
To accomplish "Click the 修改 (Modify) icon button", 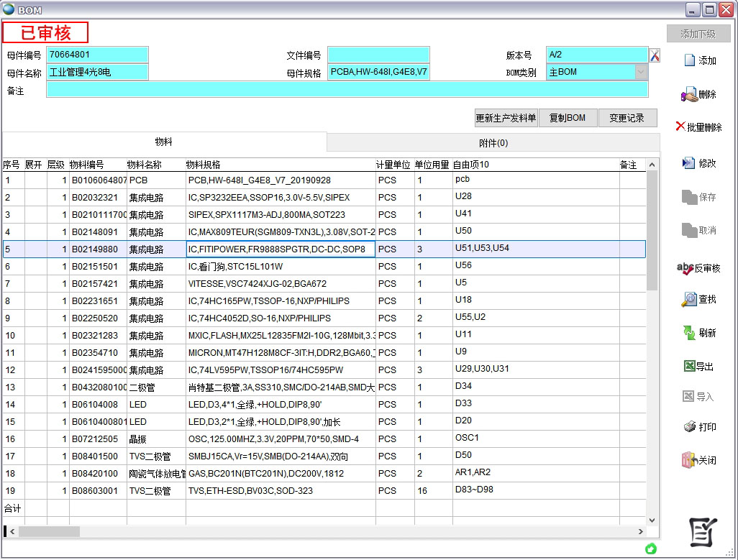I will (x=698, y=163).
